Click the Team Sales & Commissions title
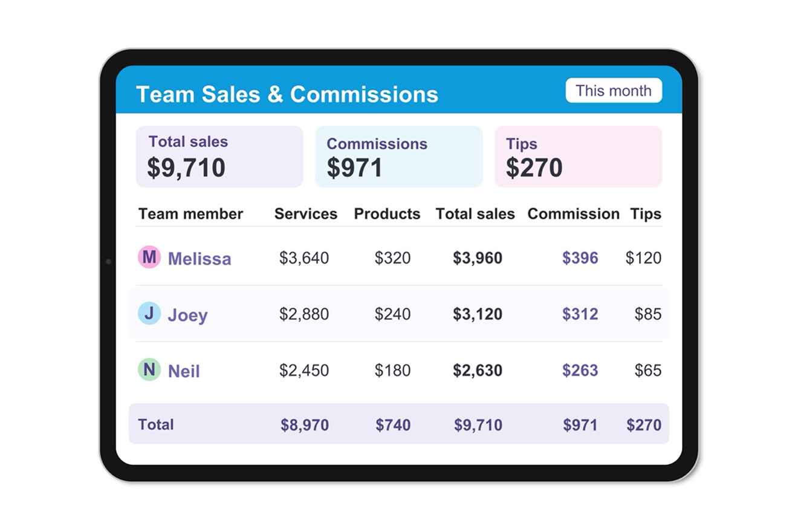The width and height of the screenshot is (798, 532). coord(287,94)
